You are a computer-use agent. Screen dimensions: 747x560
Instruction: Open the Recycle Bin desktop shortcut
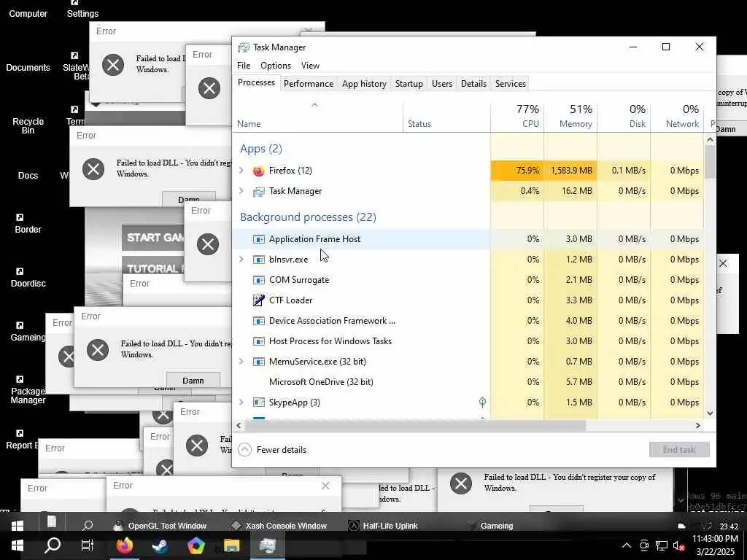(x=28, y=125)
